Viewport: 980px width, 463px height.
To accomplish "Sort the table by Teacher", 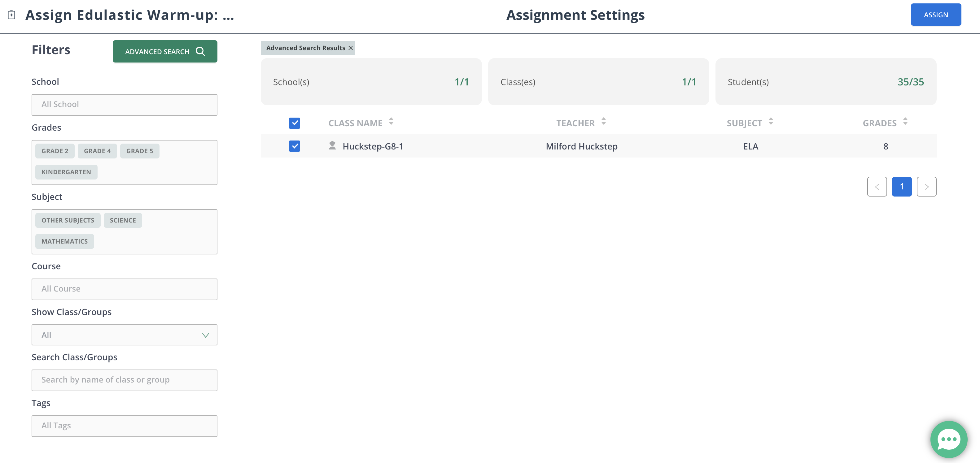I will (603, 122).
